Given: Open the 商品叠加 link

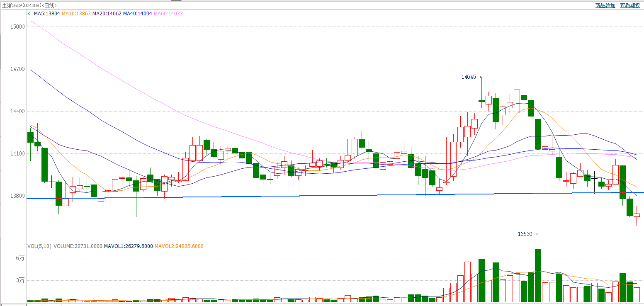Looking at the screenshot, I should click(605, 5).
